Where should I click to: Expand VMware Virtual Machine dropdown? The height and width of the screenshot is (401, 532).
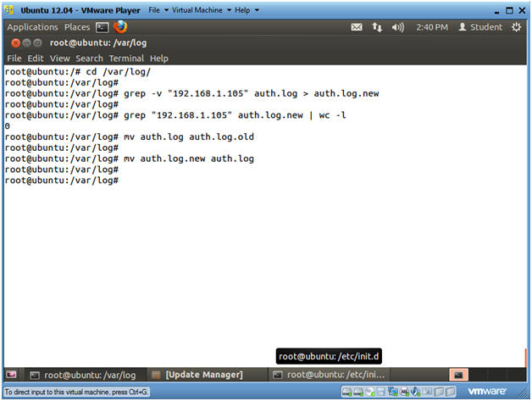click(202, 10)
